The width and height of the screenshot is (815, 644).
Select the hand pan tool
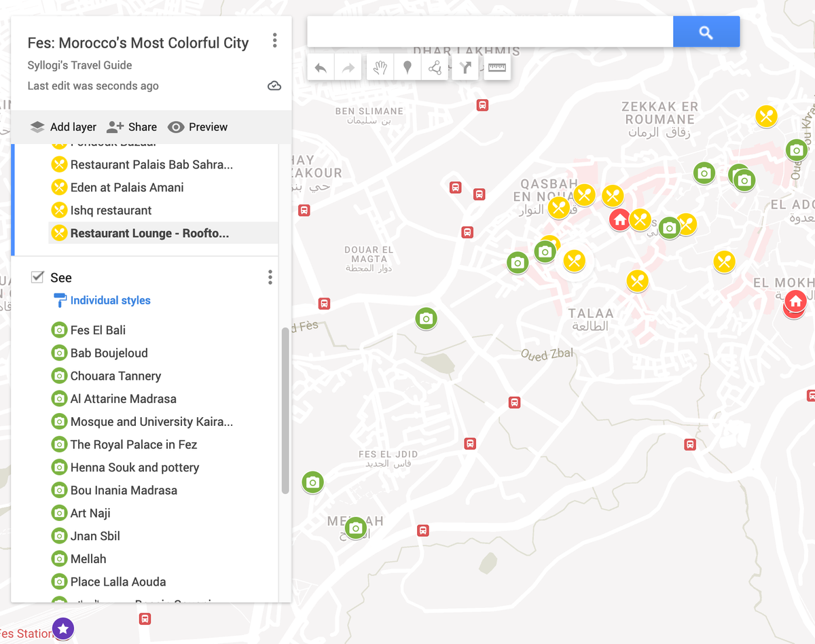380,67
